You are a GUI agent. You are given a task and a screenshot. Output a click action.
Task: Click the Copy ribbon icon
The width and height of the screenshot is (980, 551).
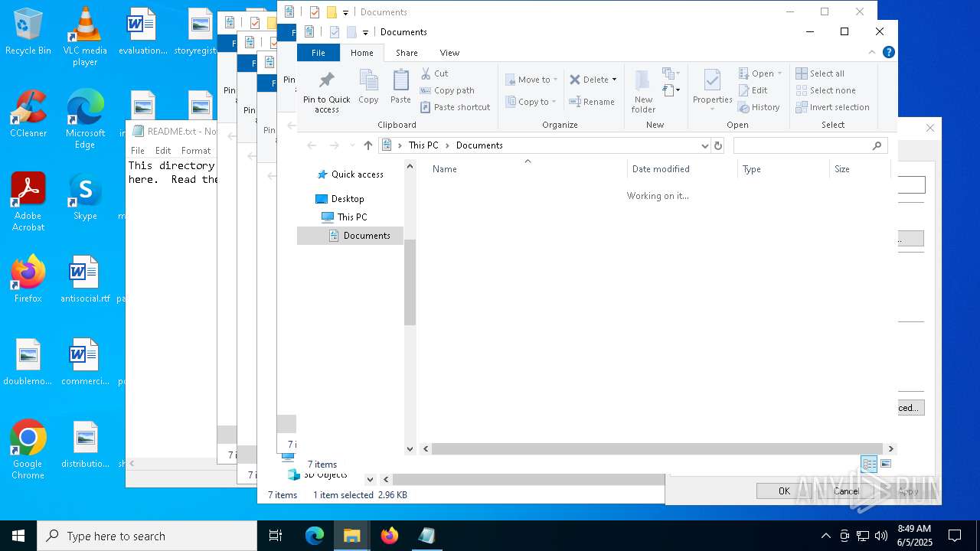point(368,81)
